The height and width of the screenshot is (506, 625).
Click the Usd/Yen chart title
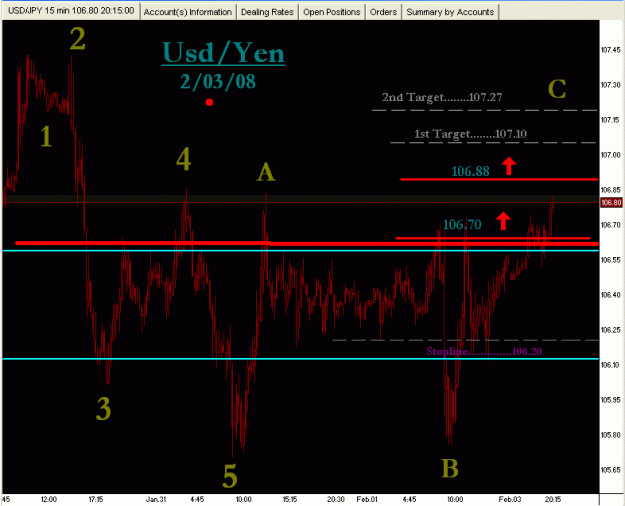click(x=223, y=53)
